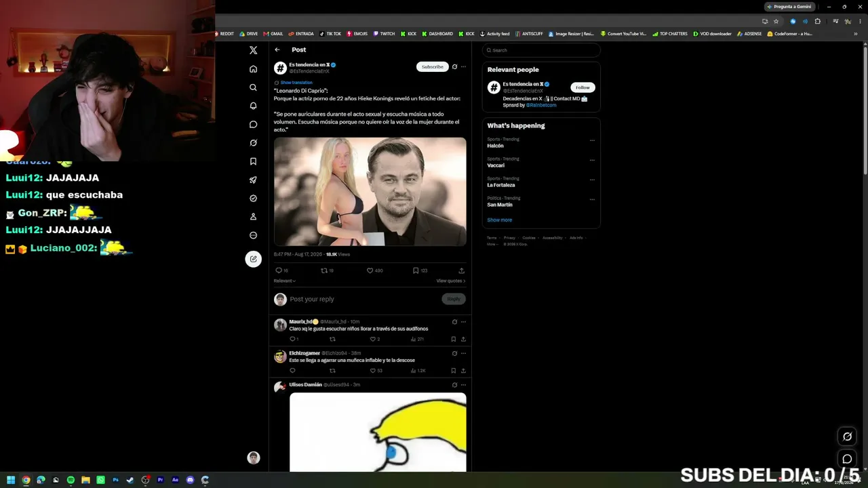Open more menu on main post
868x488 pixels.
click(x=463, y=66)
